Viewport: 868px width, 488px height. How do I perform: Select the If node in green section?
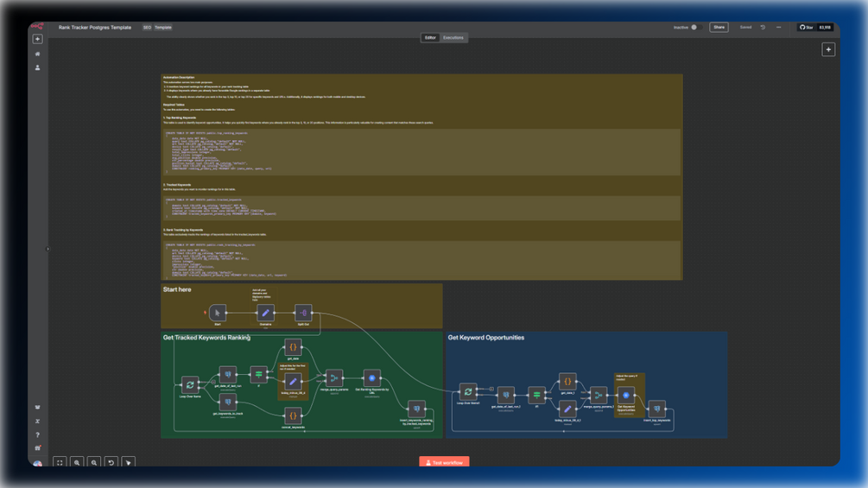[258, 375]
